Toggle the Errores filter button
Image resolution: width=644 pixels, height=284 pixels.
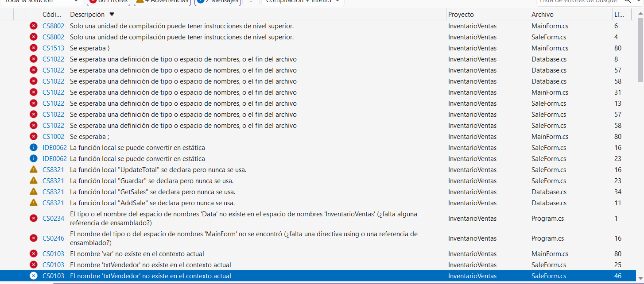click(109, 1)
